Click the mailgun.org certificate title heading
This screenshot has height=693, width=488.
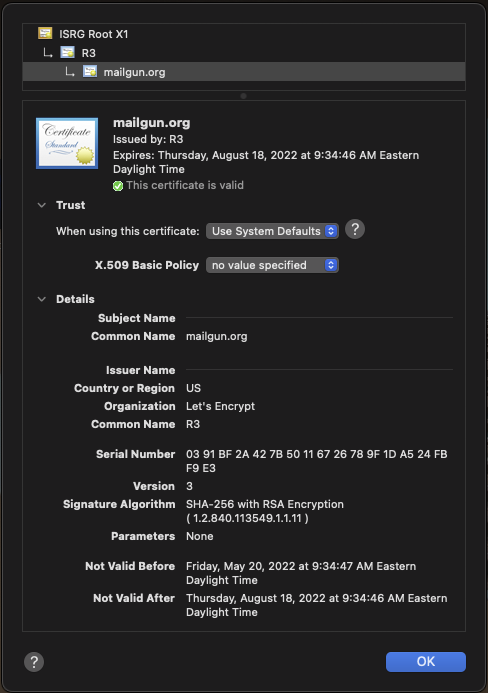tap(152, 123)
